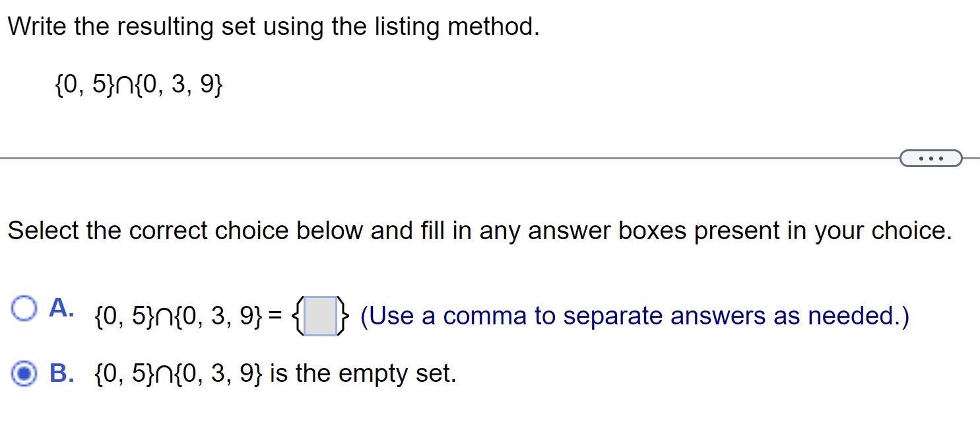Click the hint text about separating answers with commas
This screenshot has height=440, width=980.
point(635,315)
